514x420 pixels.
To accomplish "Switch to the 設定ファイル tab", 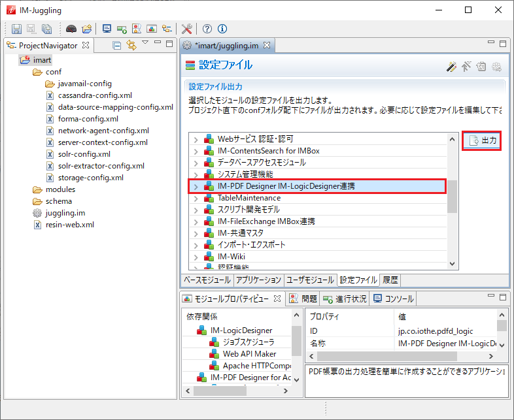I will [x=358, y=280].
